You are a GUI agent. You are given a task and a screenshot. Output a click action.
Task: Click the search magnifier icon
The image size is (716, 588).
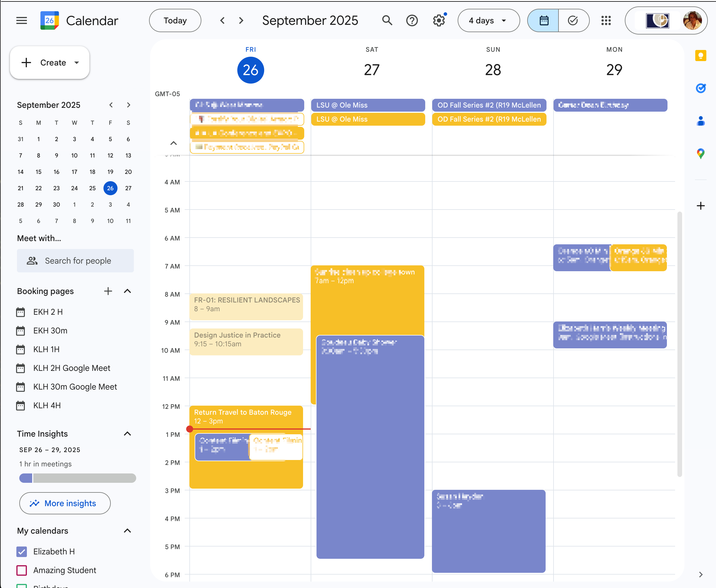(387, 21)
